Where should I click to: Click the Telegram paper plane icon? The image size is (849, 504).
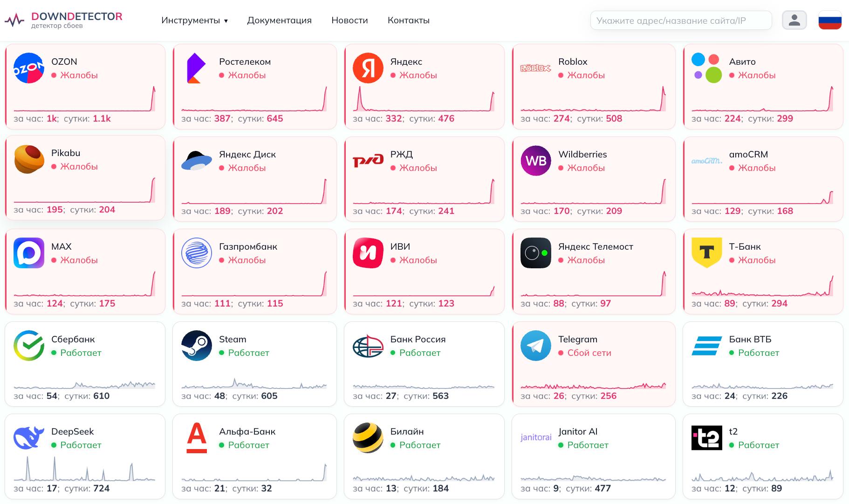tap(536, 346)
